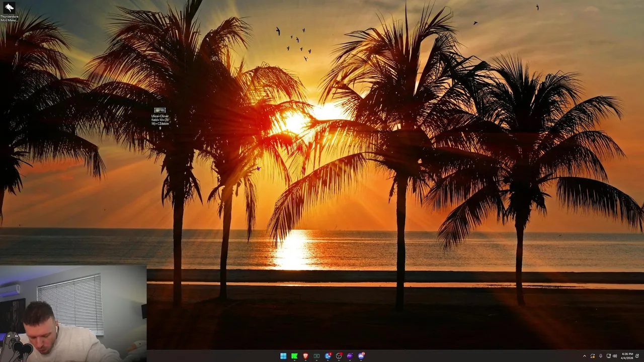Show hidden system tray icons
This screenshot has height=362, width=644.
585,356
